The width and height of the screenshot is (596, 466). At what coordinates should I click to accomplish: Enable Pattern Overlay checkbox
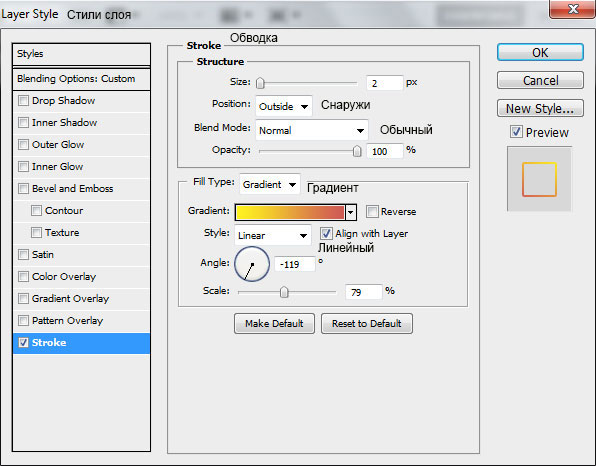click(x=24, y=321)
